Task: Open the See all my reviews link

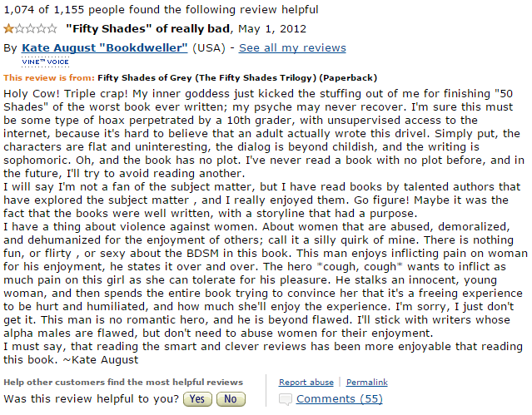Action: pyautogui.click(x=292, y=48)
